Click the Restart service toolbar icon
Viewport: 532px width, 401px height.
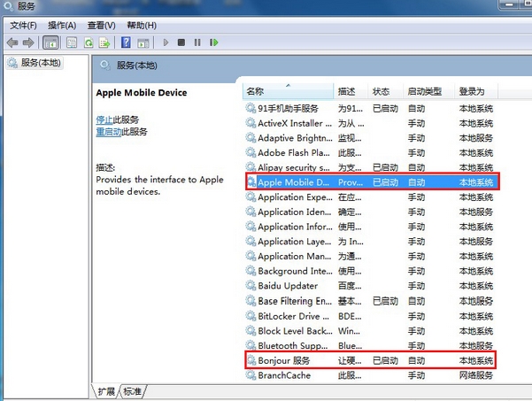pyautogui.click(x=214, y=42)
